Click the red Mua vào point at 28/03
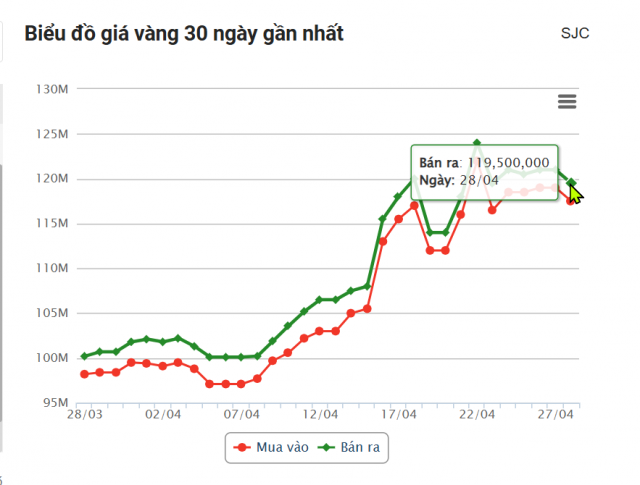 pos(84,374)
